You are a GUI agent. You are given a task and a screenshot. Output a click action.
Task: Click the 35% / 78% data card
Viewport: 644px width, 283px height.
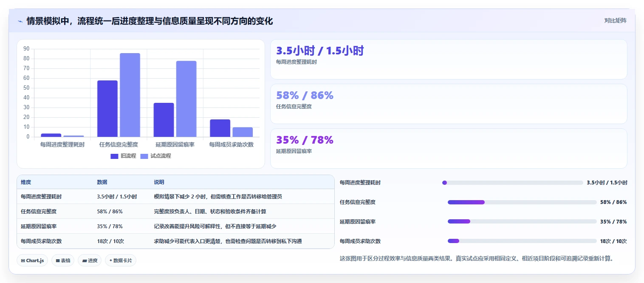coord(449,149)
